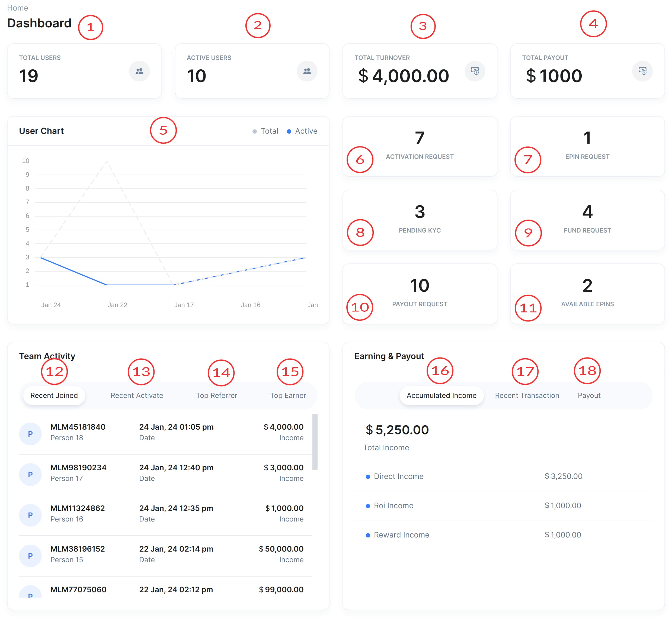Click avatar icon for Person 18

(30, 434)
